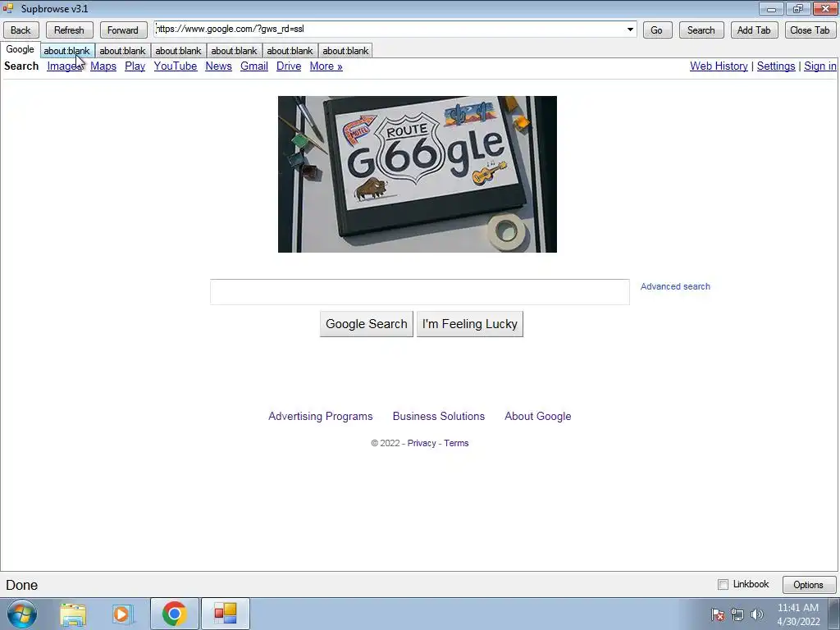840x630 pixels.
Task: Select the fourth about:blank tab
Action: pyautogui.click(x=234, y=51)
